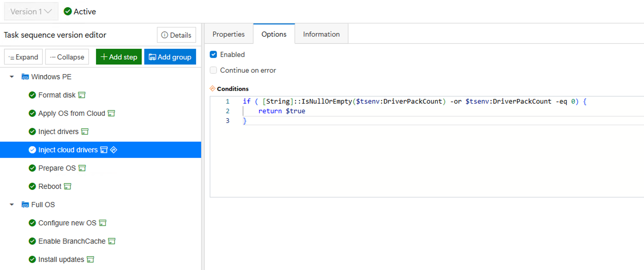Click the Windows PE group folder icon
The image size is (644, 270).
(25, 77)
